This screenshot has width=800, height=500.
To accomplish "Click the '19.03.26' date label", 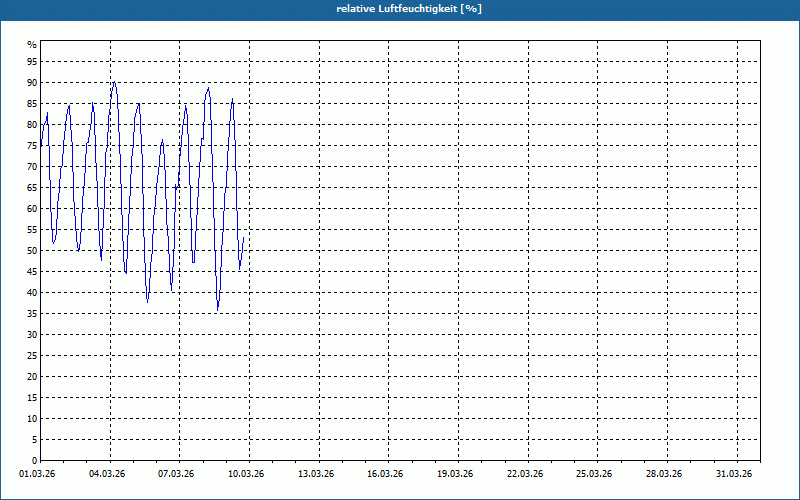I will (x=455, y=474).
